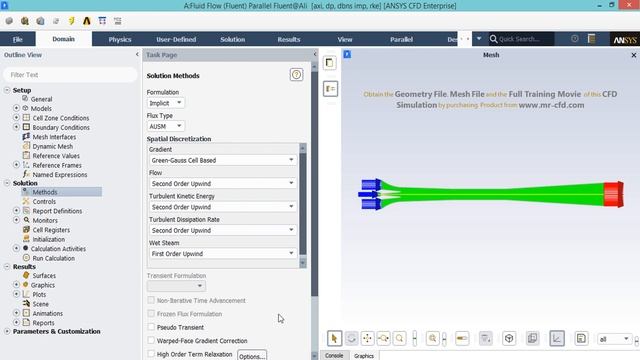Expand the Models tree node
The image size is (640, 360).
(x=16, y=108)
